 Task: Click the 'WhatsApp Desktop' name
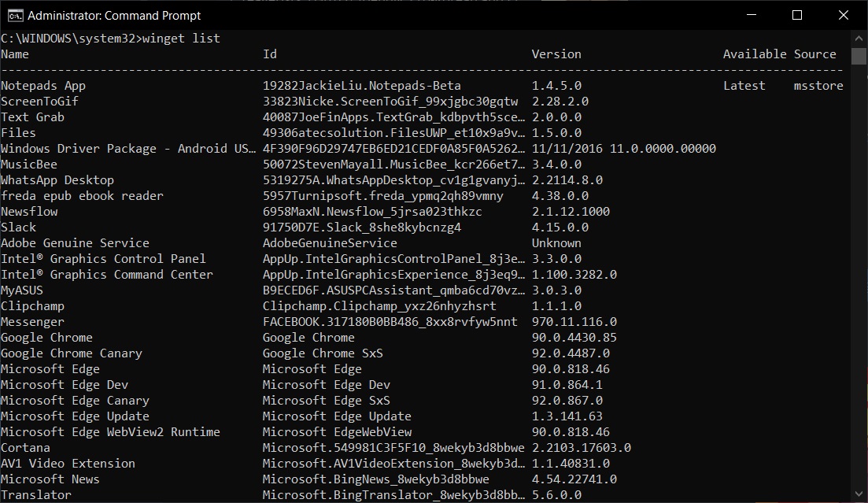(57, 180)
